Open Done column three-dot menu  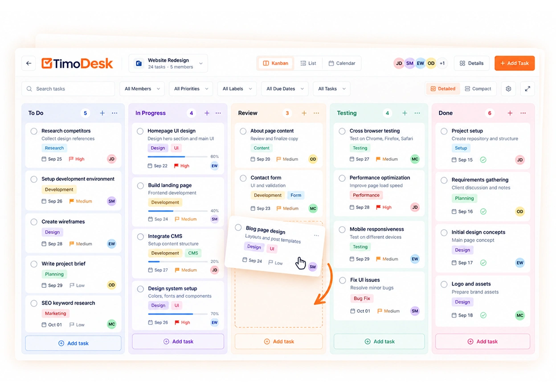tap(523, 113)
